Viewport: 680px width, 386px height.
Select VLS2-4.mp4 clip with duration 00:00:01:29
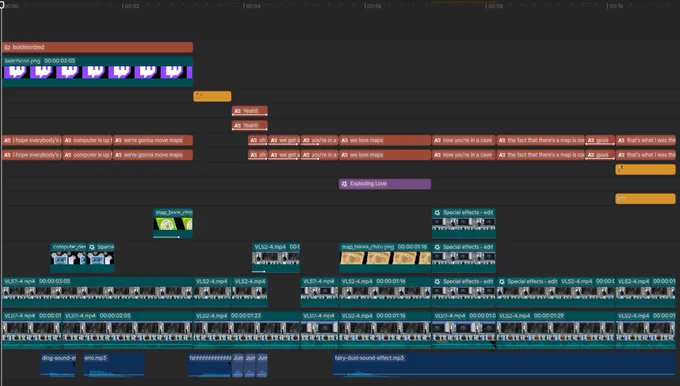pos(556,330)
